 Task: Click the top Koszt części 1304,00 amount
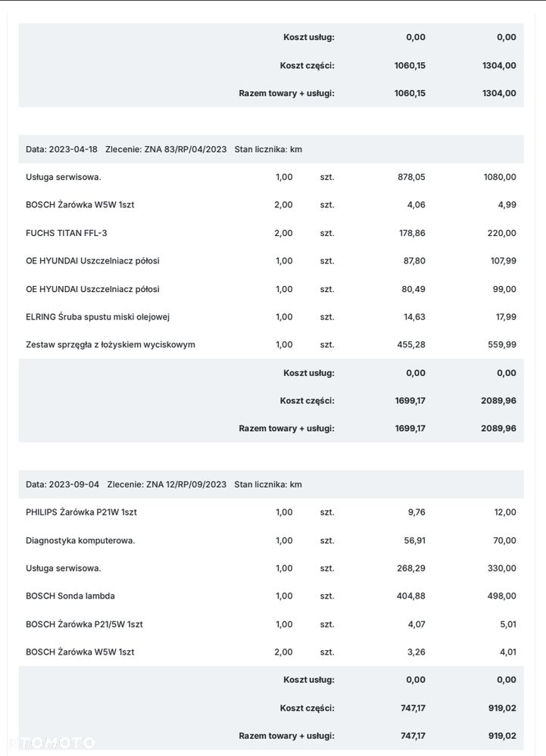(x=499, y=66)
